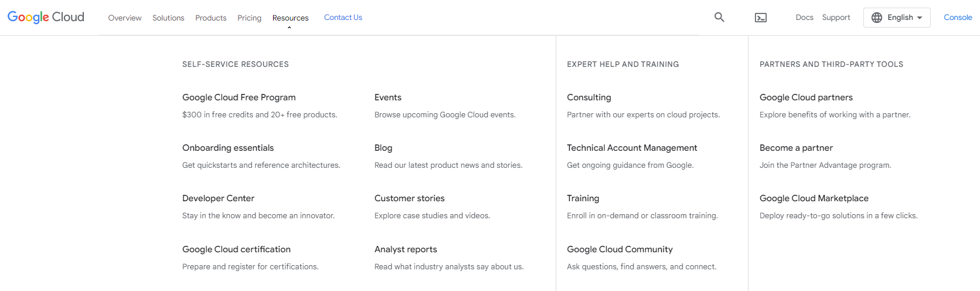Open Google Cloud Marketplace
The height and width of the screenshot is (291, 980).
tap(814, 198)
